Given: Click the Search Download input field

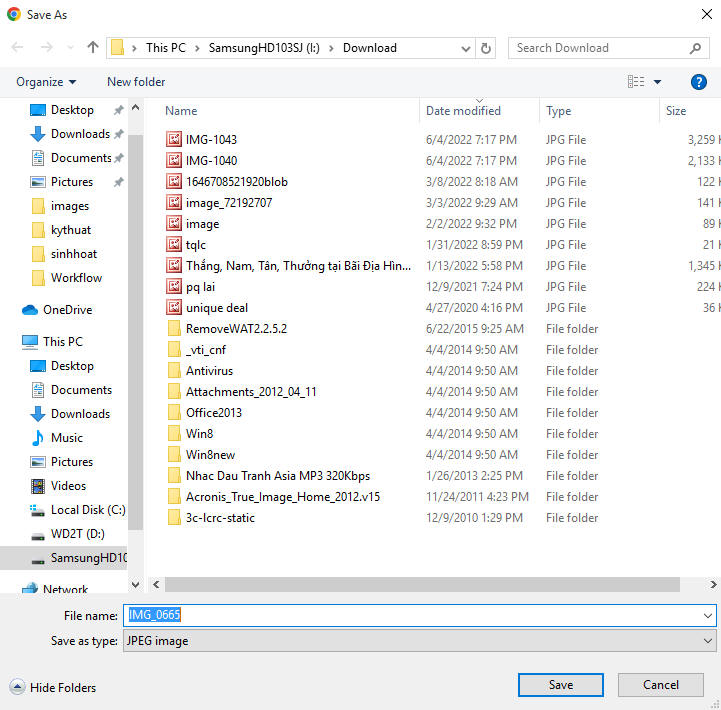Looking at the screenshot, I should click(x=600, y=48).
